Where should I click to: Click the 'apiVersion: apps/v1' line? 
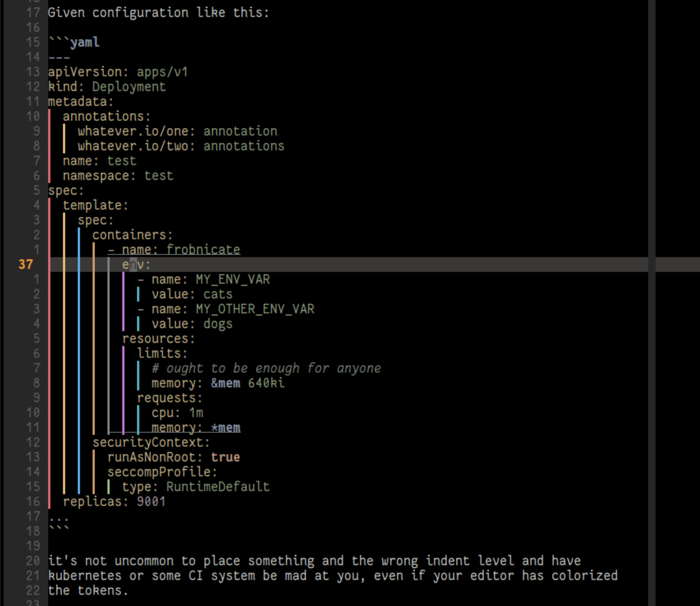[118, 72]
